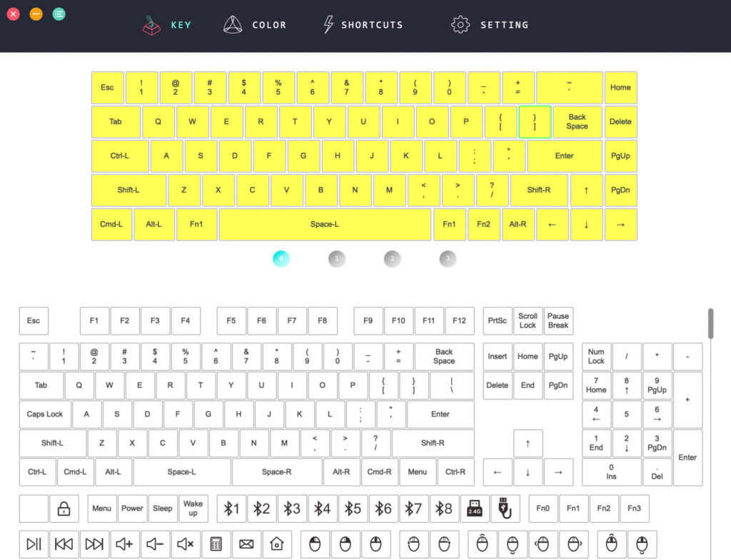Pick the Bluetooth 1 device key
The image size is (731, 560).
pyautogui.click(x=231, y=509)
